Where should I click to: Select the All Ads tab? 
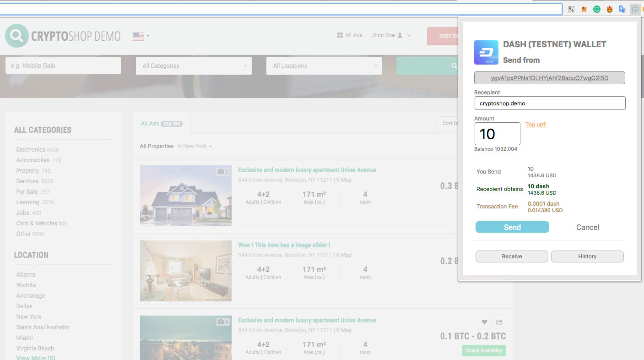pyautogui.click(x=161, y=123)
